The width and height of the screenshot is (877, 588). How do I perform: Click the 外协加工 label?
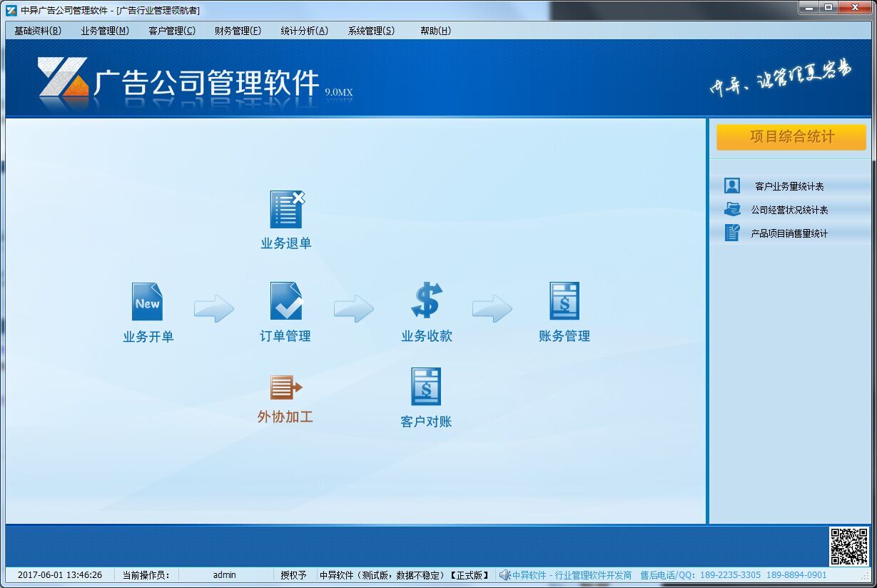[x=285, y=417]
